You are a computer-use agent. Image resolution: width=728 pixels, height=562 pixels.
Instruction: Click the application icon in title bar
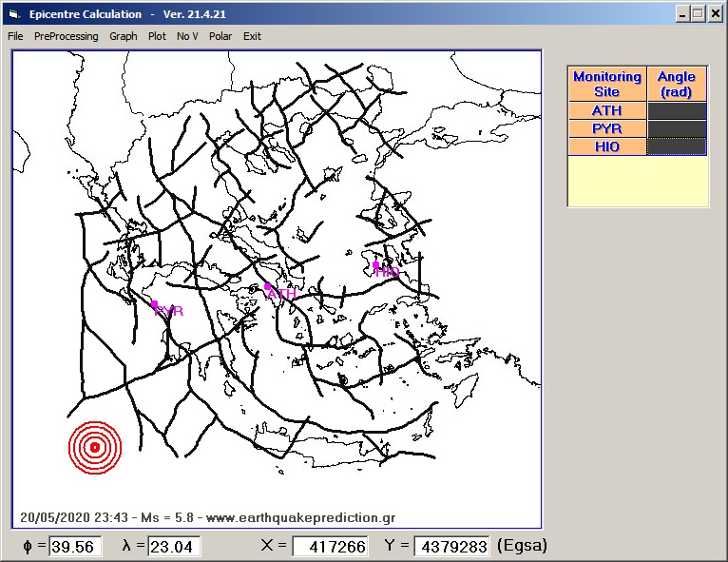point(12,13)
